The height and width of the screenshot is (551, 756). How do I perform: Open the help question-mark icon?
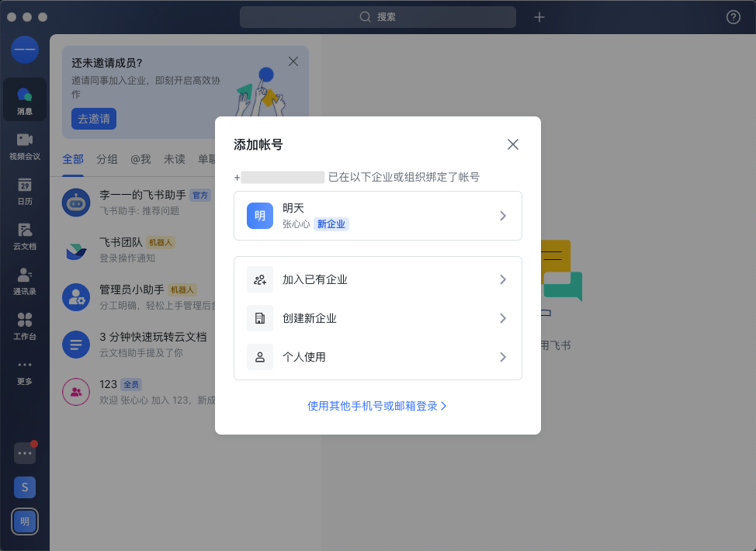(733, 17)
